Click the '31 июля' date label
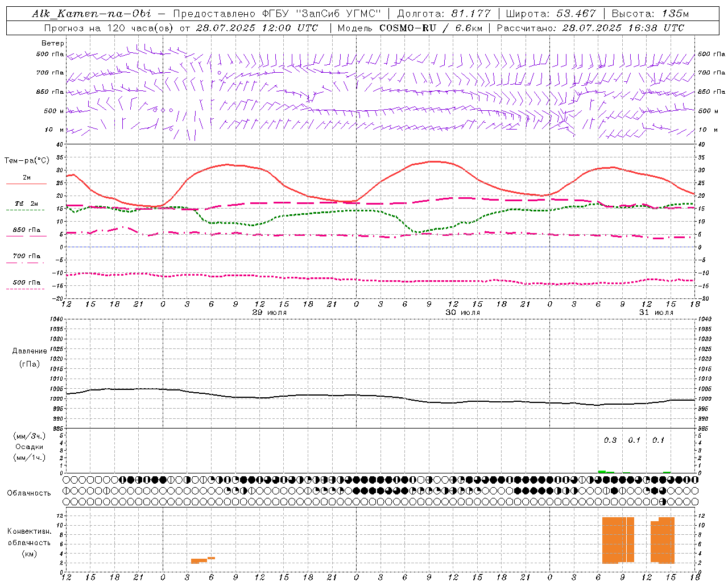Screen dimensions: 728x582 tap(656, 313)
